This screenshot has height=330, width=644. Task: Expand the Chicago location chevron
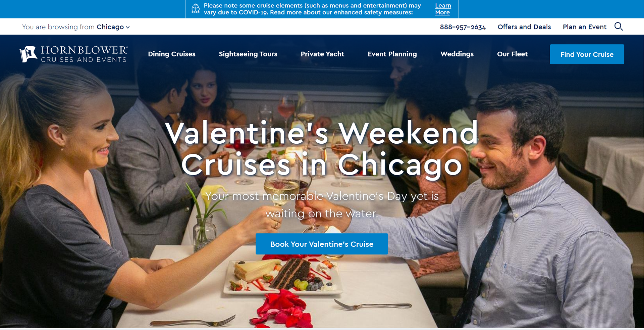128,27
